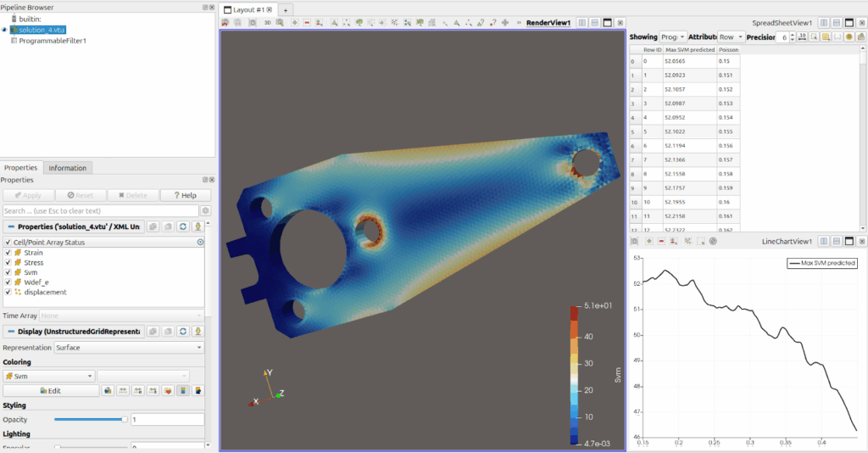Toggle eye visibility for solution_4.vtu
Image resolution: width=868 pixels, height=453 pixels.
[5, 30]
